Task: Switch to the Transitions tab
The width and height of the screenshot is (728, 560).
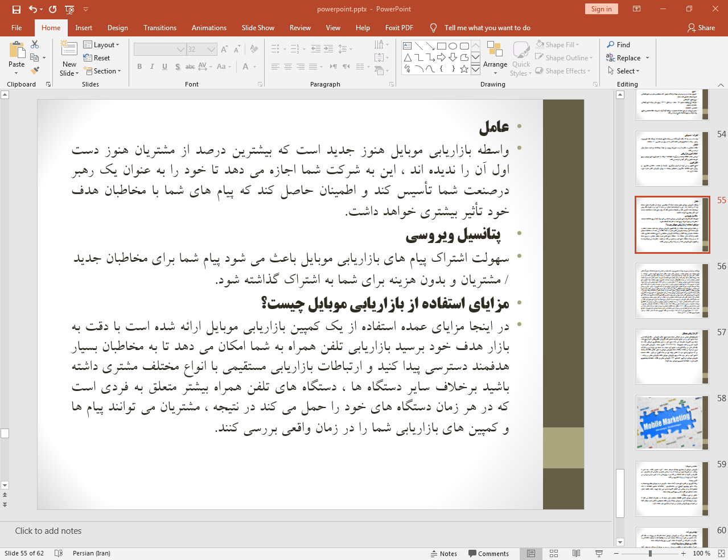Action: (160, 28)
